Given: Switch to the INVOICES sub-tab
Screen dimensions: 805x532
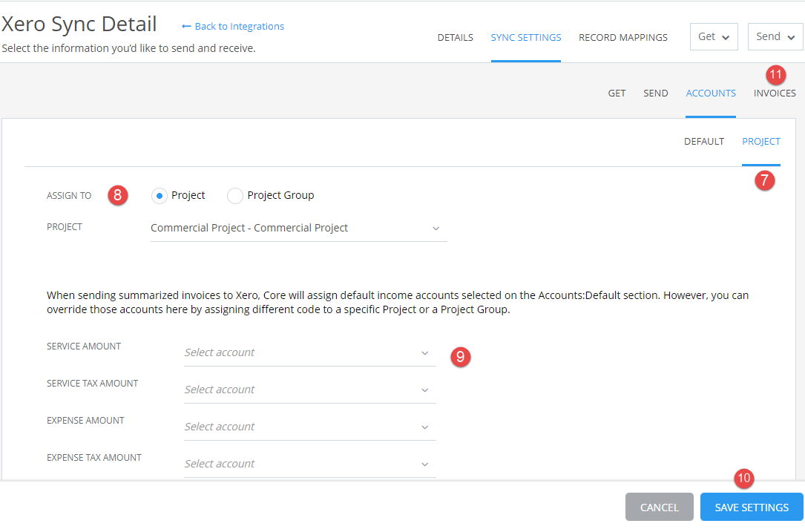Looking at the screenshot, I should tap(774, 93).
